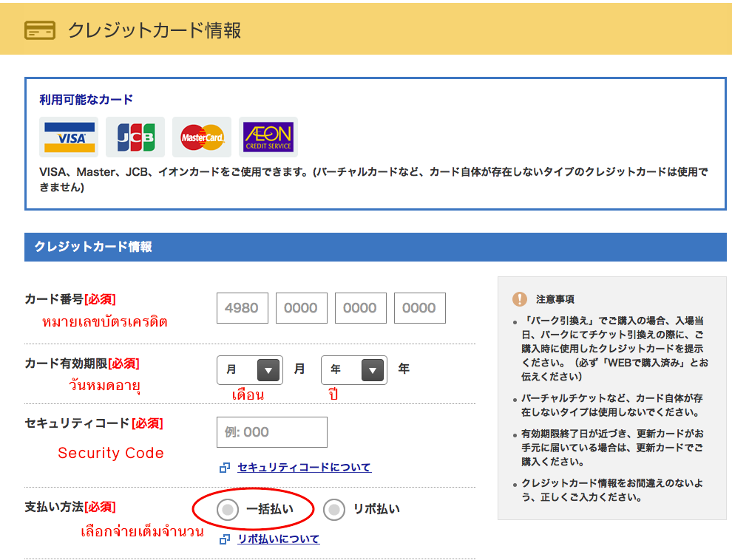732x560 pixels.
Task: Select the リボ払い payment radio button
Action: [x=335, y=509]
